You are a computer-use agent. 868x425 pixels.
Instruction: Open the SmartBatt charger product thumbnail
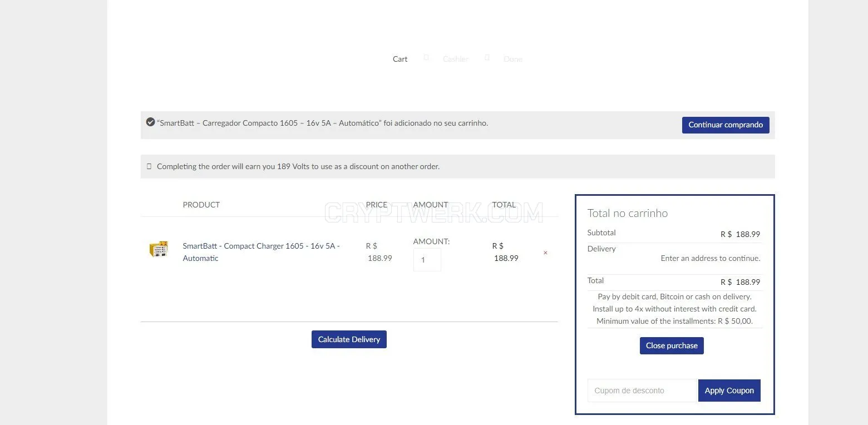point(159,249)
